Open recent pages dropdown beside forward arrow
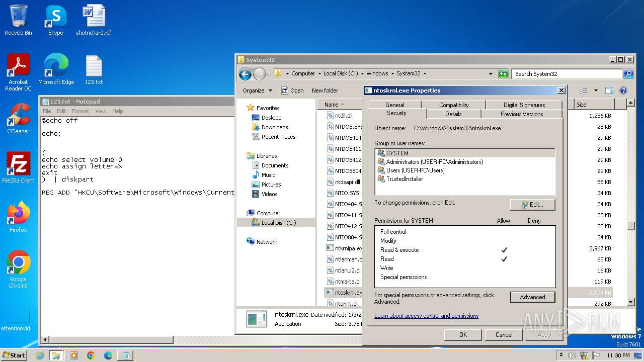Screen dimensions: 644x362 coord(269,74)
